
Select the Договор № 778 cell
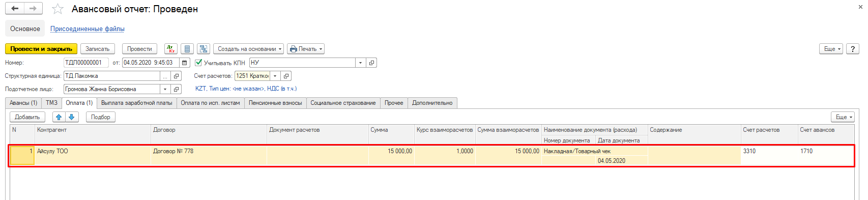[x=209, y=156]
